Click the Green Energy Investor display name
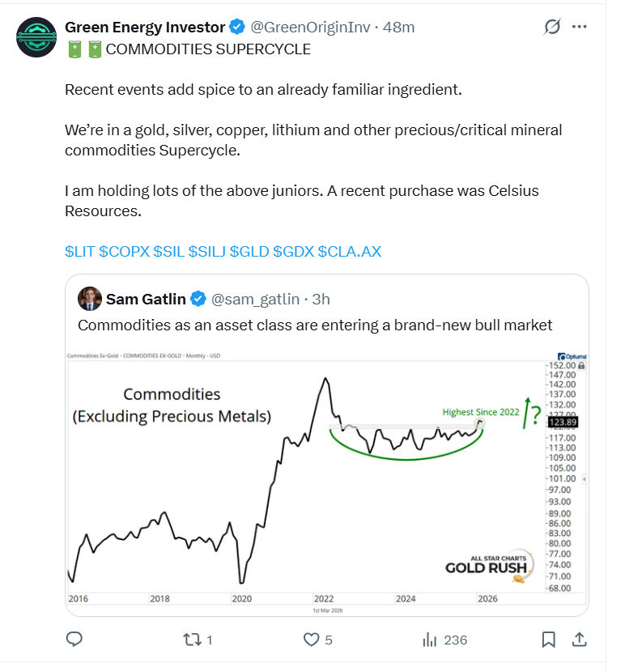The width and height of the screenshot is (625, 672). point(145,27)
